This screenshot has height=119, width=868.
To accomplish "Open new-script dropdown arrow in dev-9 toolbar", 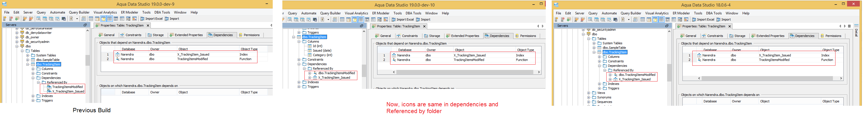I will (x=77, y=19).
